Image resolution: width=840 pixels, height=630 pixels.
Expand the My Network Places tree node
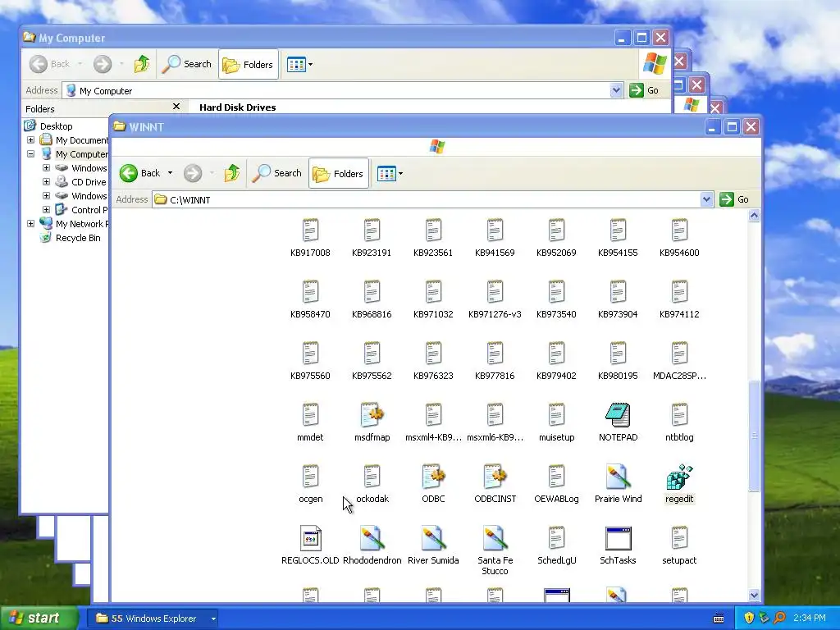coord(30,223)
